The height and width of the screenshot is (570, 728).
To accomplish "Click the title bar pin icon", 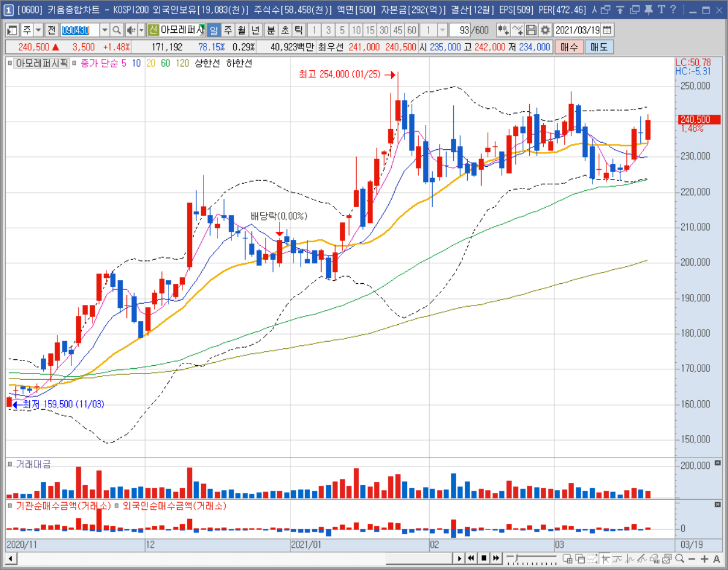I will coord(648,9).
